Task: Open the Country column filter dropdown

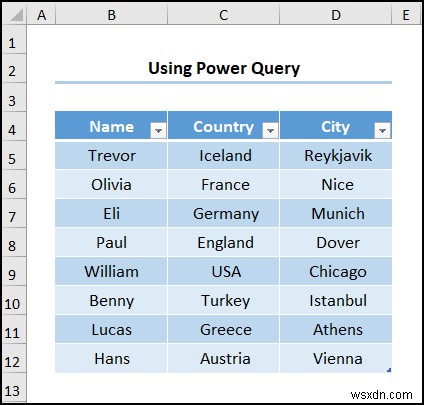Action: point(270,130)
